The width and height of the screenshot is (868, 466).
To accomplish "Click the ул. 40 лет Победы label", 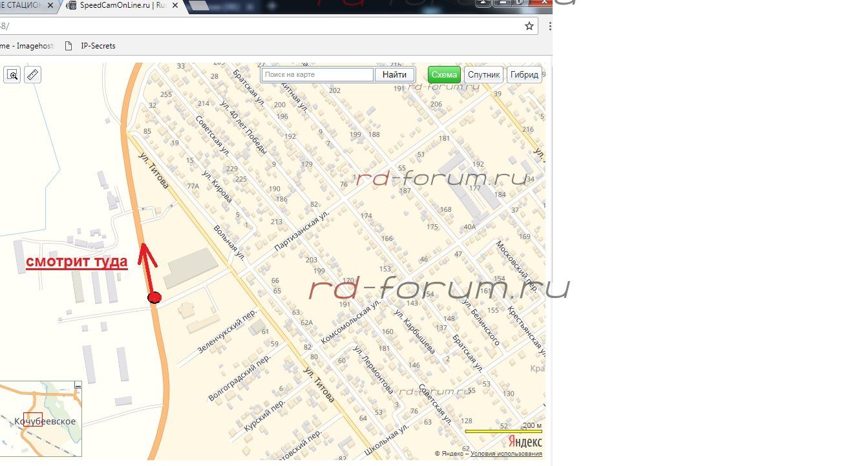I will [243, 127].
